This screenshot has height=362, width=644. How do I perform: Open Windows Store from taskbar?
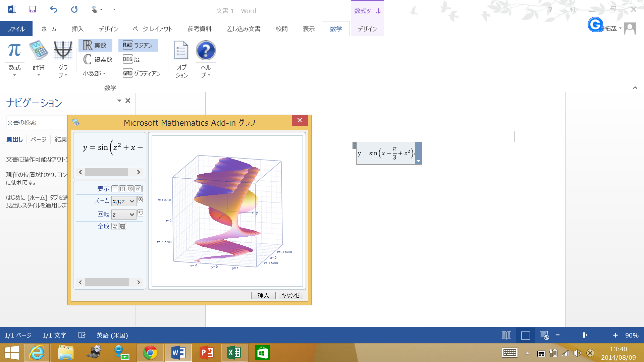(262, 353)
